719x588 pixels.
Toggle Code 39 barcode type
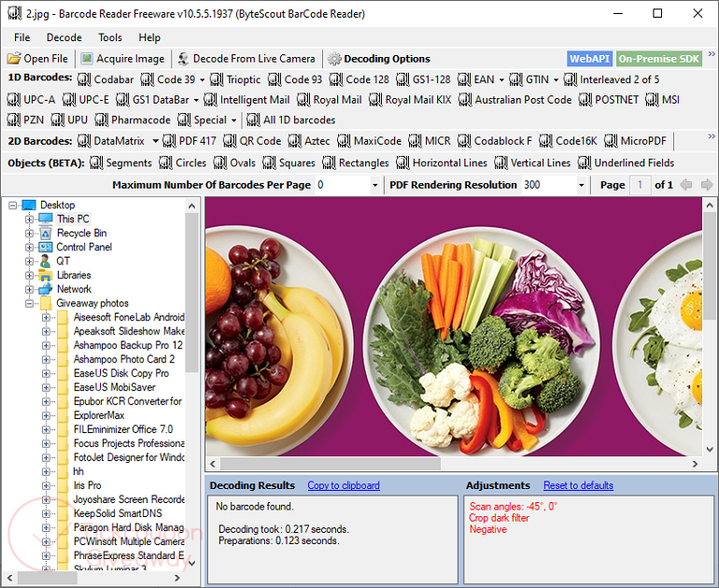pyautogui.click(x=168, y=79)
